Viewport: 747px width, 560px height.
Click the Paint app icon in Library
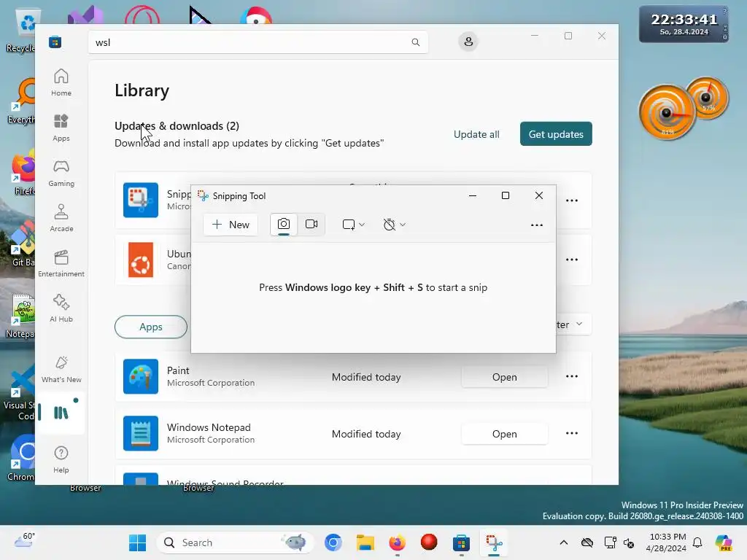[x=141, y=377]
